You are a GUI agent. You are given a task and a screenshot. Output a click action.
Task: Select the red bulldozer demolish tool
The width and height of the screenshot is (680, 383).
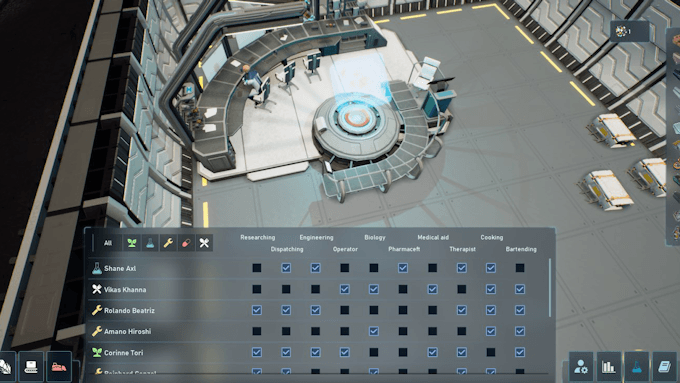pos(59,367)
